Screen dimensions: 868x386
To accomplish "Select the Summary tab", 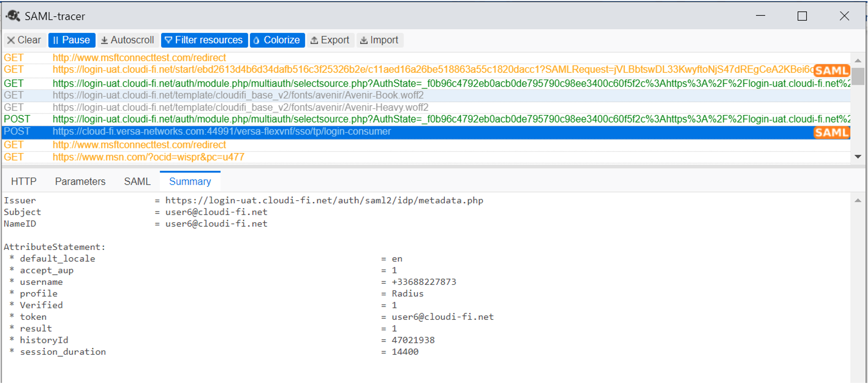I will coord(190,182).
